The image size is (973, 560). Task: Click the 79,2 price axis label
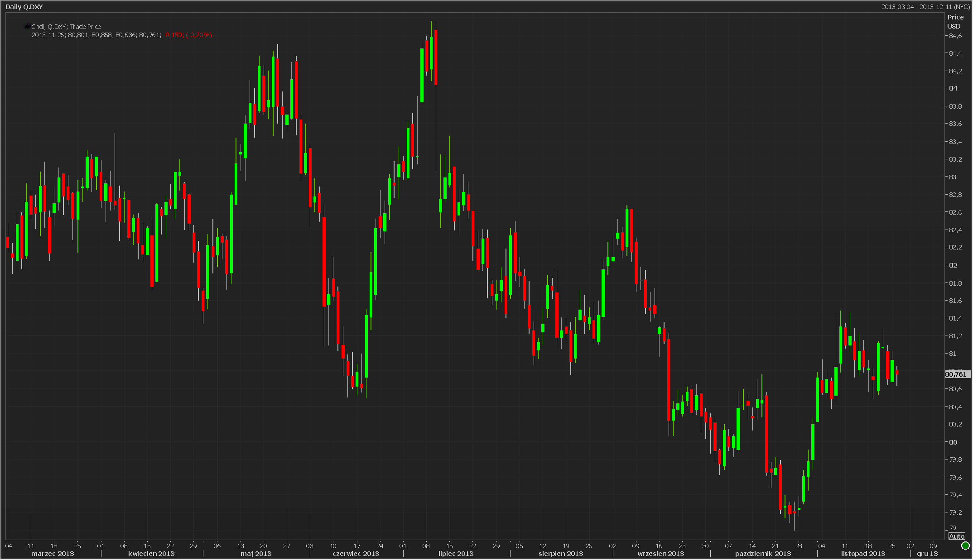(955, 512)
